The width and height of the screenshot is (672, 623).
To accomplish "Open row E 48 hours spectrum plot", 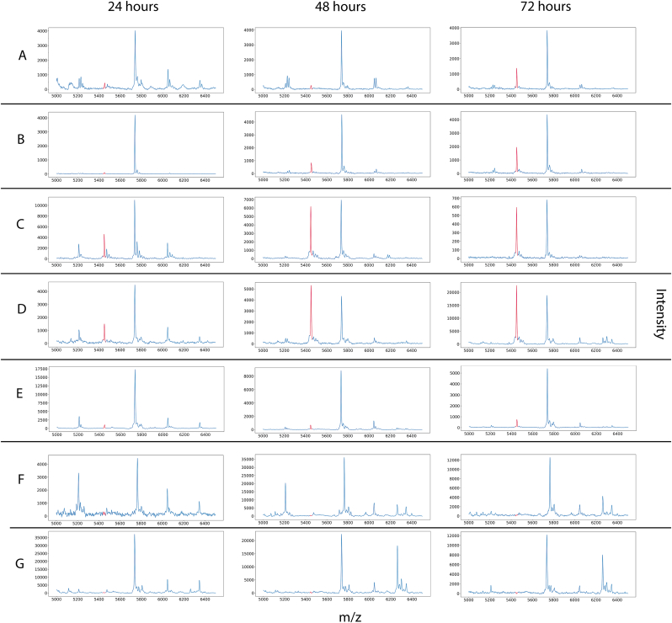I will click(x=343, y=399).
